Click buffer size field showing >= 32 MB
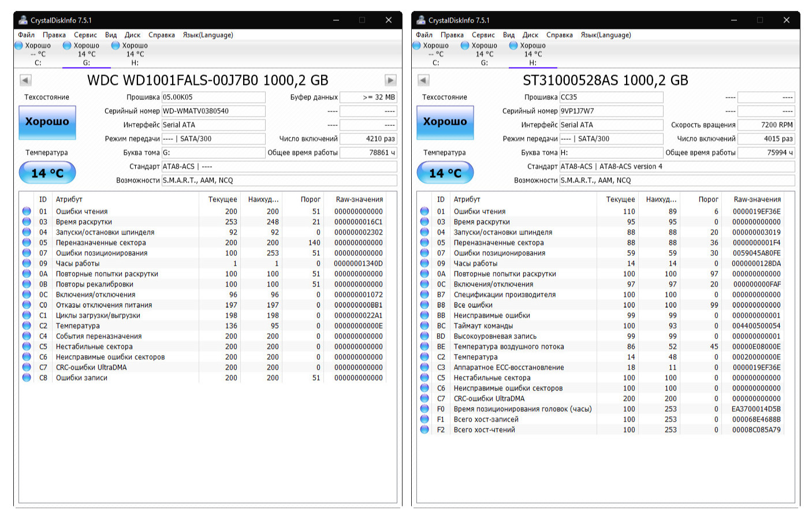Image resolution: width=812 pixels, height=518 pixels. point(368,97)
